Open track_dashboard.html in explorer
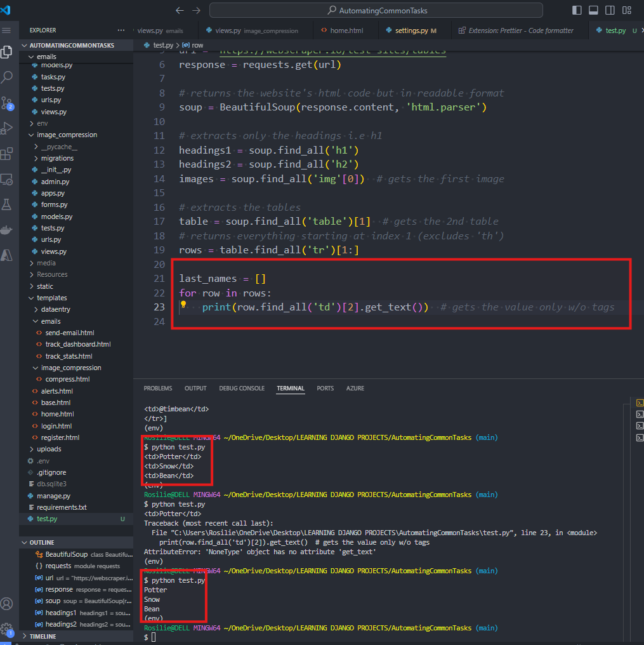The height and width of the screenshot is (645, 644). tap(77, 344)
